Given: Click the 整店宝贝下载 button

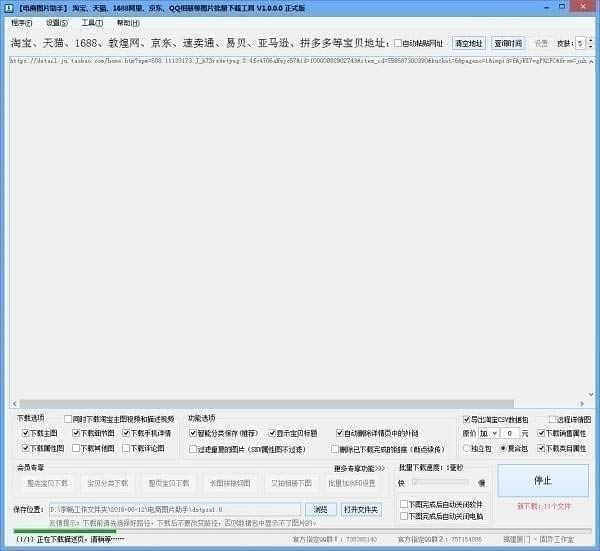Looking at the screenshot, I should 47,483.
